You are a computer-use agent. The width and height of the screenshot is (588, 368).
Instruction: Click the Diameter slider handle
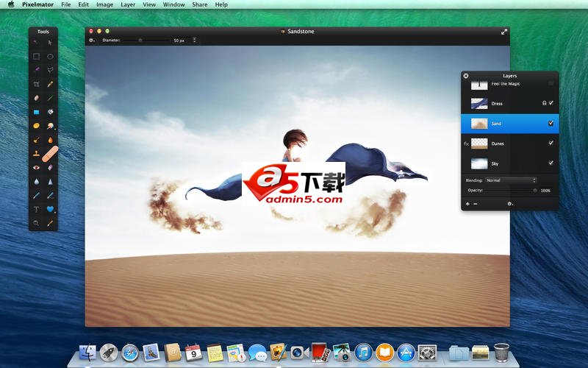[140, 40]
